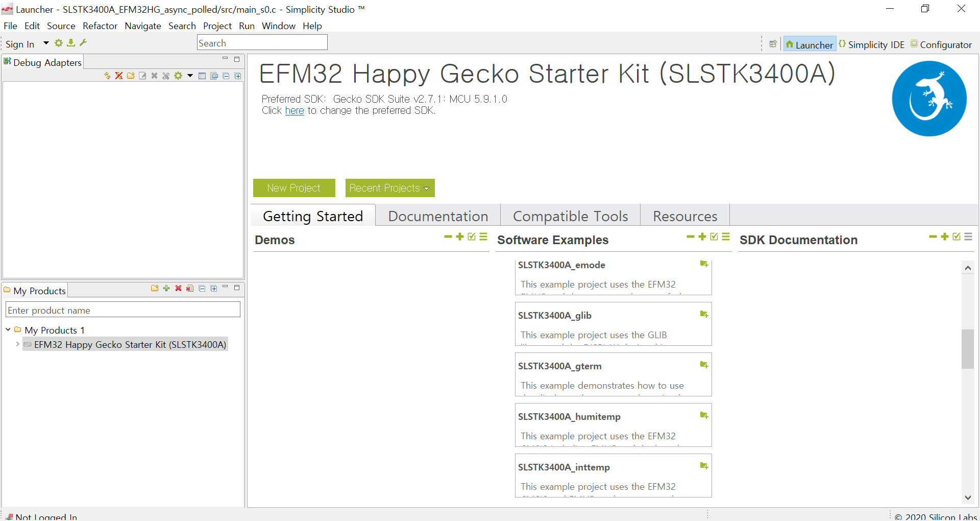Click the Enter product name field
The height and width of the screenshot is (521, 980).
tap(123, 310)
